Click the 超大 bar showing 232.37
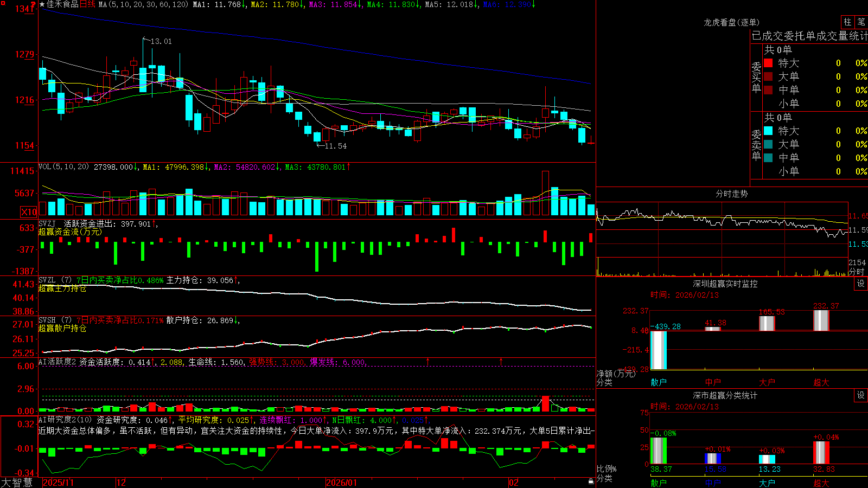The width and height of the screenshot is (868, 488). coord(821,320)
